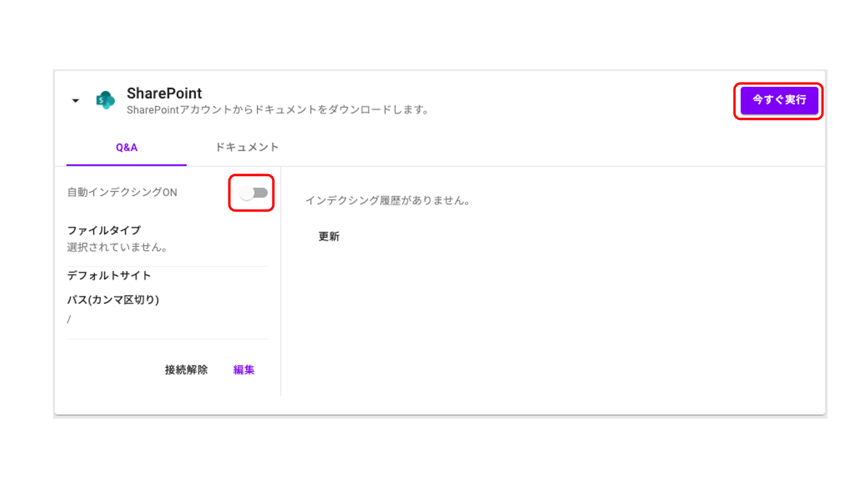Open the ドキュメント tab
This screenshot has width=868, height=488.
point(247,147)
